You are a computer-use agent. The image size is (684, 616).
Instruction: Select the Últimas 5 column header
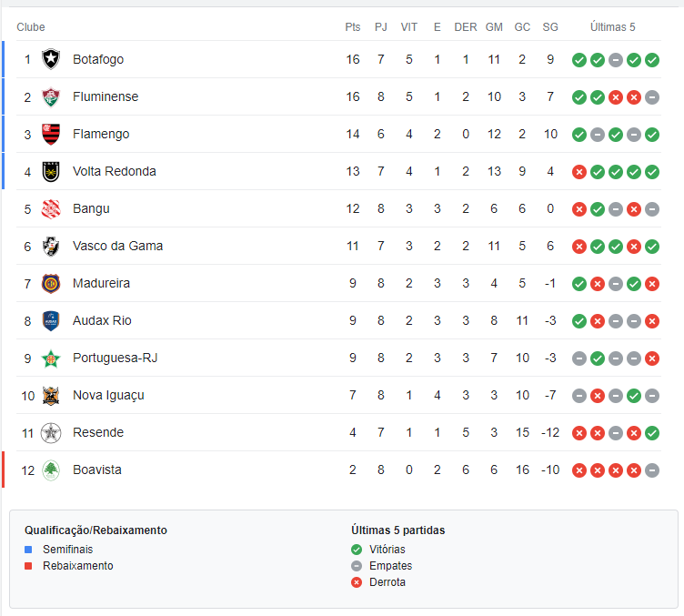[612, 27]
